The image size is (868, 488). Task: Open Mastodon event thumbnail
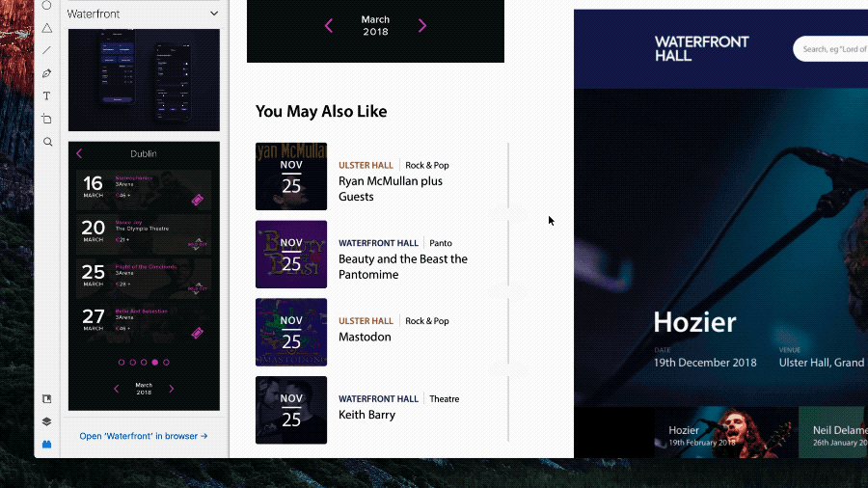(x=291, y=332)
